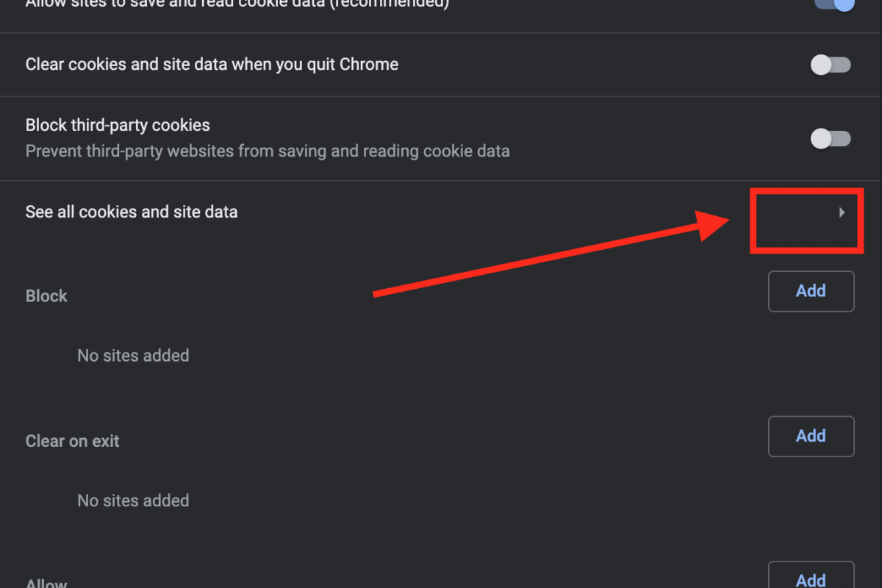Disable Allow sites to save cookie data switch

(x=834, y=4)
